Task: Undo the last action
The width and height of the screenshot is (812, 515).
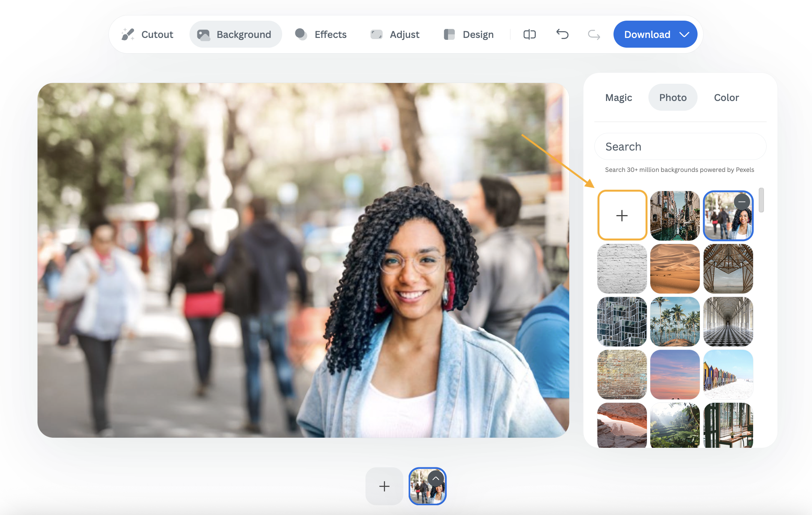Action: tap(562, 35)
